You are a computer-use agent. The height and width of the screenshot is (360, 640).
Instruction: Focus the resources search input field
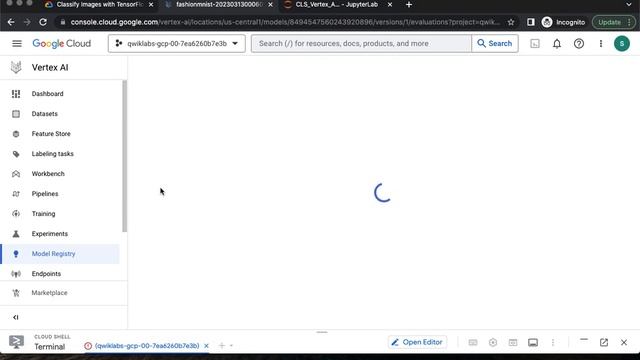(x=361, y=43)
